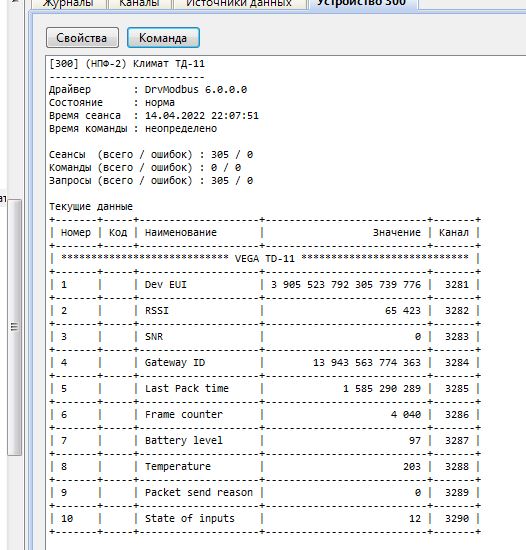This screenshot has width=526, height=550.
Task: Click channel number 3289
Action: pyautogui.click(x=457, y=492)
